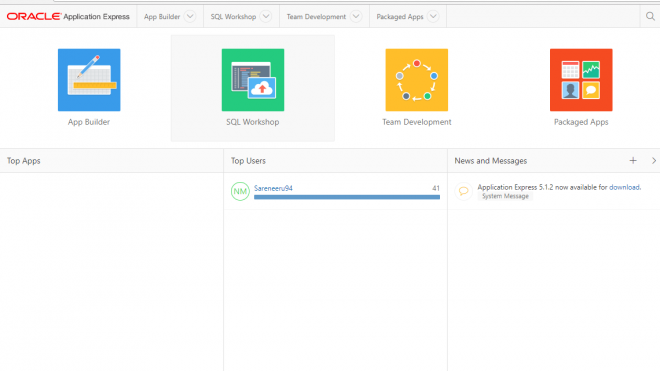The height and width of the screenshot is (371, 660).
Task: Click the Oracle Application Express logo
Action: 68,16
